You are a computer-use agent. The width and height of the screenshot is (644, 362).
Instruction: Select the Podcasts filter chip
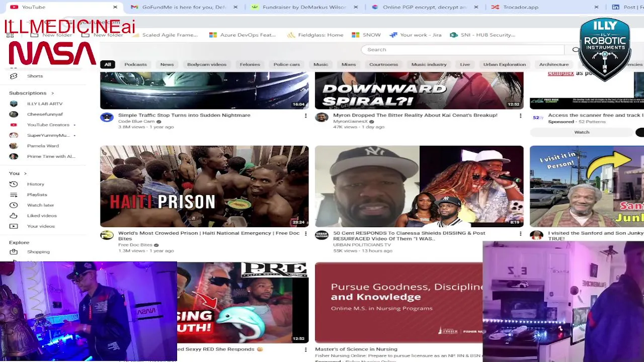(x=135, y=64)
